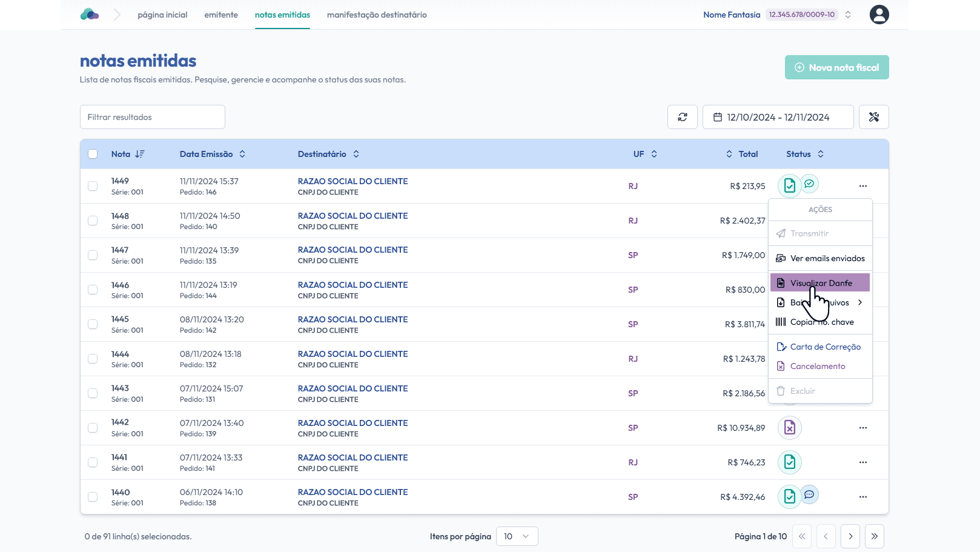This screenshot has width=980, height=552.
Task: Open the items per page dropdown
Action: 517,536
